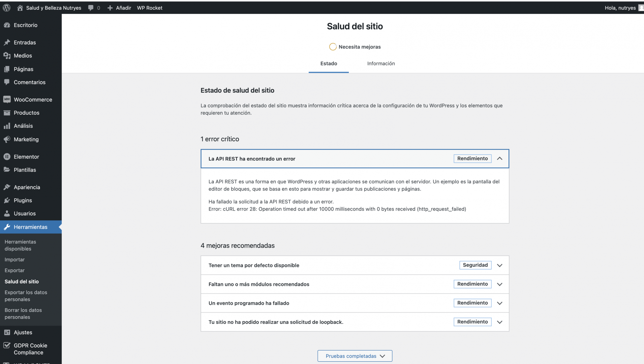Click the Estado de salud del sitio heading
The height and width of the screenshot is (364, 644).
[x=237, y=90]
